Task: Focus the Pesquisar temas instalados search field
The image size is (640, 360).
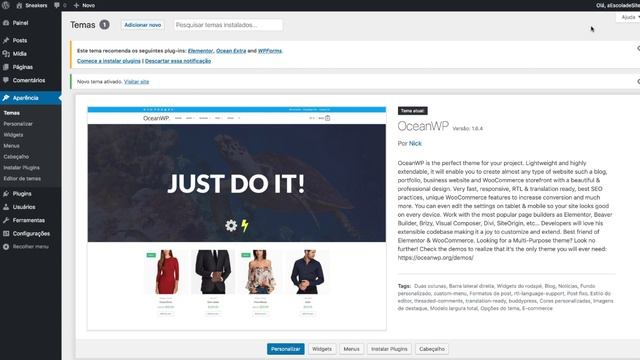Action: (228, 25)
